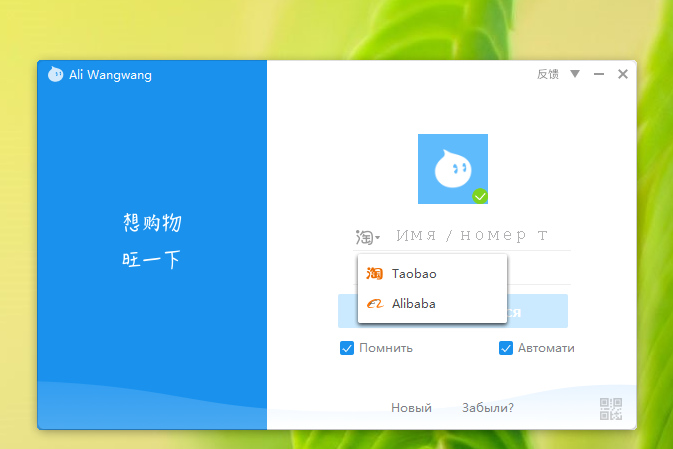Minimize the Ali Wangwang login window

point(599,74)
